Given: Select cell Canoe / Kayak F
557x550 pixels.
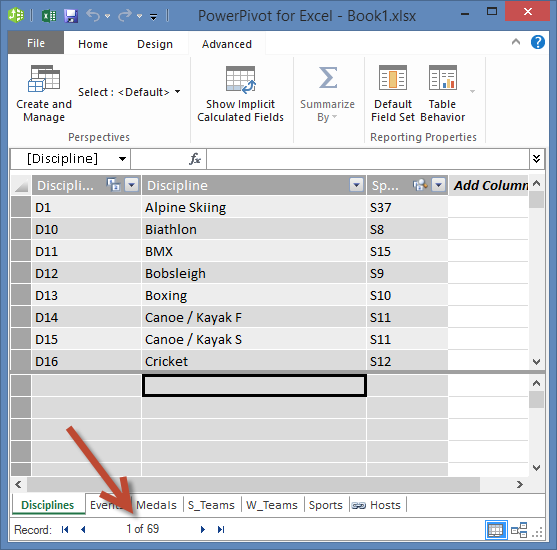Looking at the screenshot, I should [x=254, y=317].
